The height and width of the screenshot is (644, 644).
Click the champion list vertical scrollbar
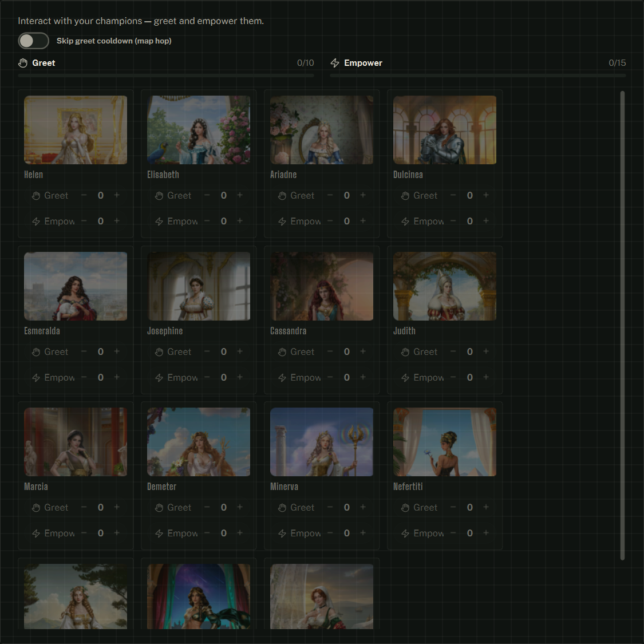click(622, 325)
